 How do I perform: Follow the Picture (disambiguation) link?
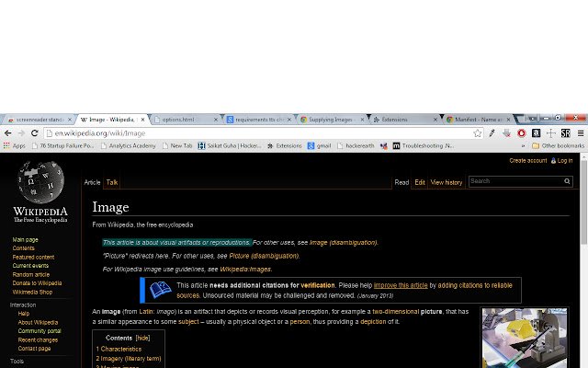pyautogui.click(x=264, y=256)
